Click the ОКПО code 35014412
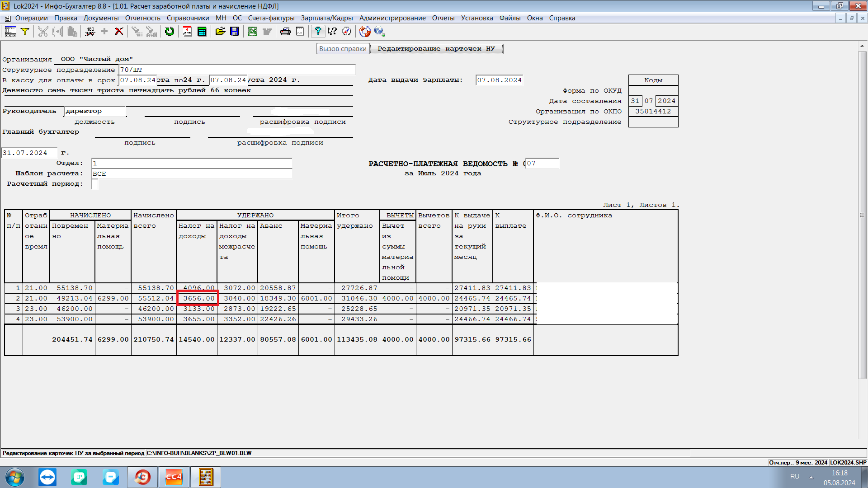The height and width of the screenshot is (488, 868). click(653, 111)
